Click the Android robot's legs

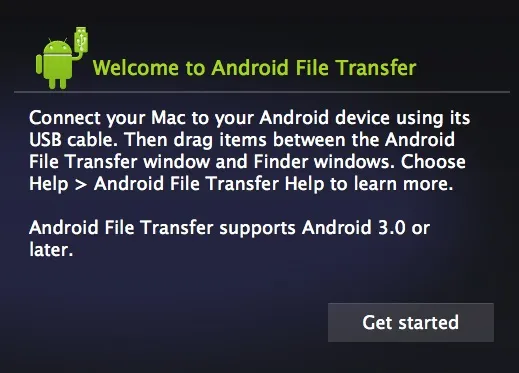point(58,83)
